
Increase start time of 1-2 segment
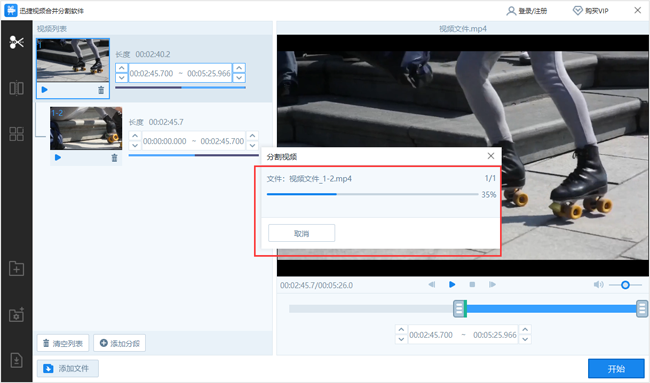click(135, 136)
